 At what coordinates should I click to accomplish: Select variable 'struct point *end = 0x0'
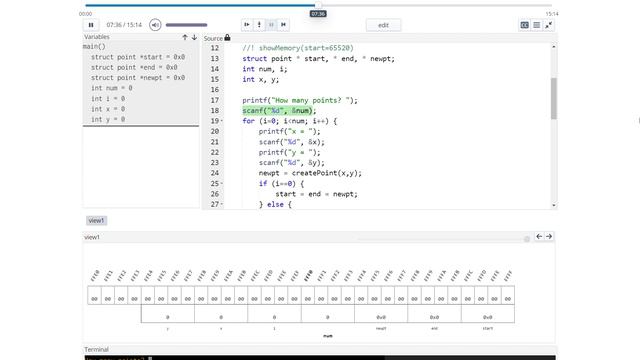[x=134, y=67]
